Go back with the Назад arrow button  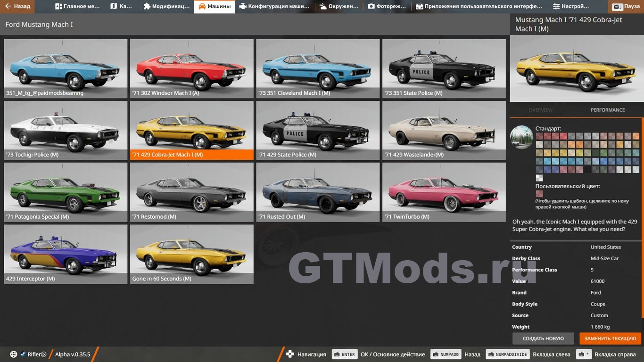17,7
